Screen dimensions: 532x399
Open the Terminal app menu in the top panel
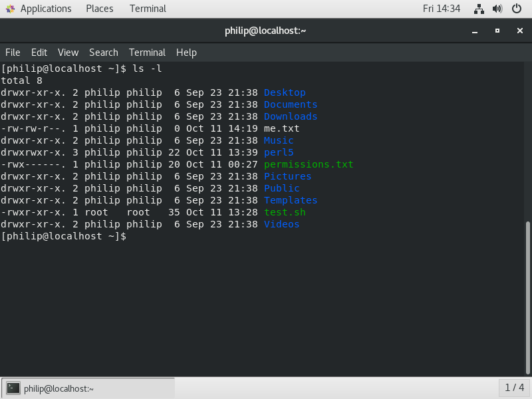148,9
